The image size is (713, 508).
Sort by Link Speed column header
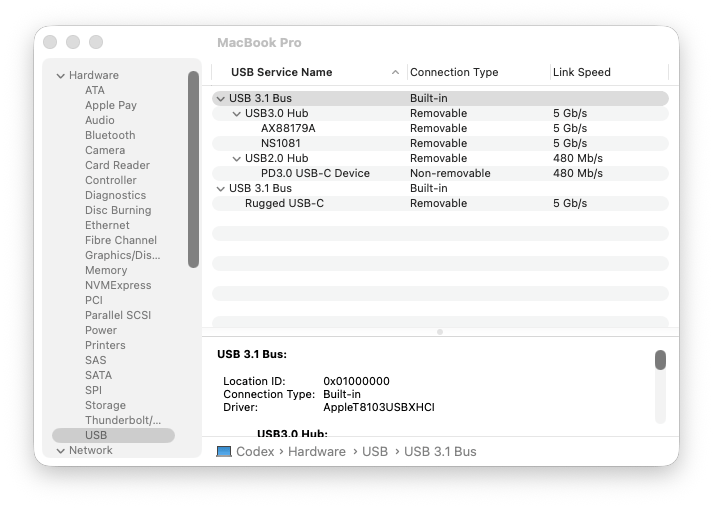581,73
